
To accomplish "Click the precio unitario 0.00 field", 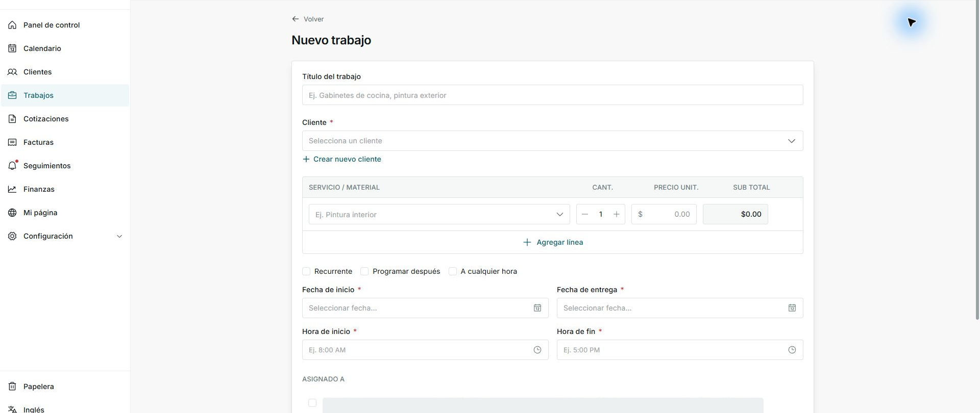I will pos(664,214).
